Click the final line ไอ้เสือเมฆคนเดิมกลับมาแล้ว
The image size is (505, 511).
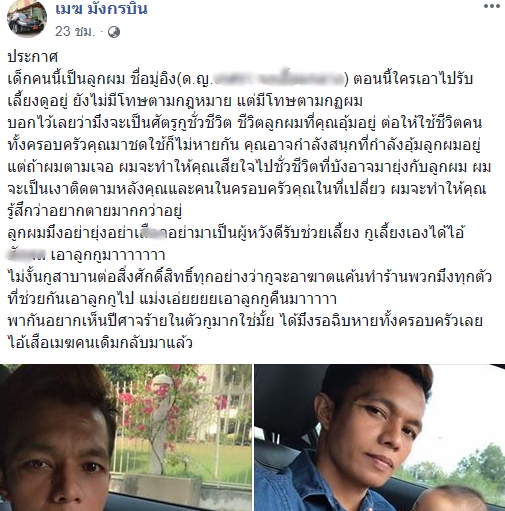pos(100,343)
